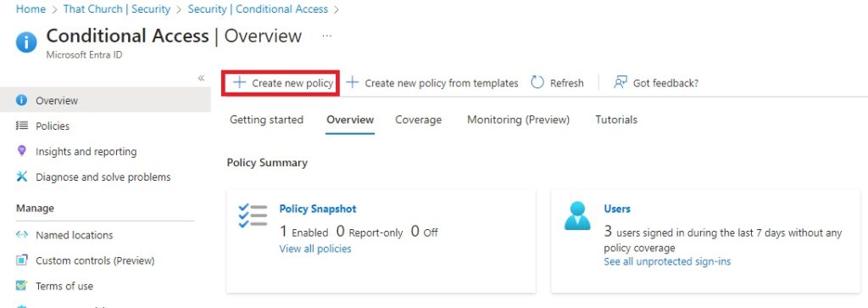Click the Insights and reporting lightbulb icon
The width and height of the screenshot is (868, 308).
click(x=21, y=151)
